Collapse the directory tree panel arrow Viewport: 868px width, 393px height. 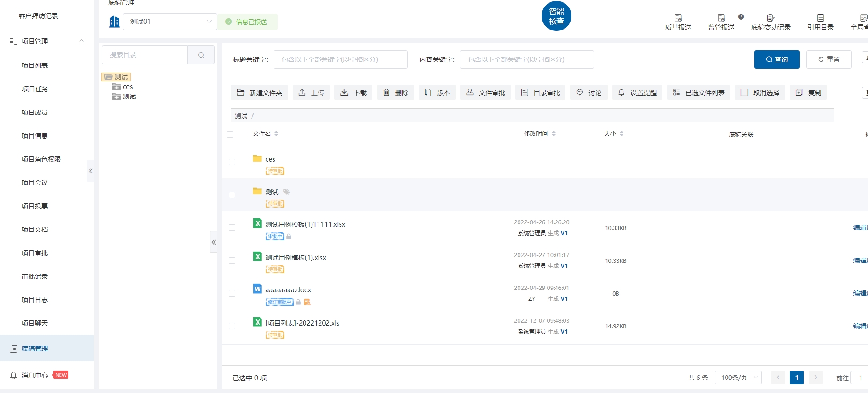coord(214,242)
